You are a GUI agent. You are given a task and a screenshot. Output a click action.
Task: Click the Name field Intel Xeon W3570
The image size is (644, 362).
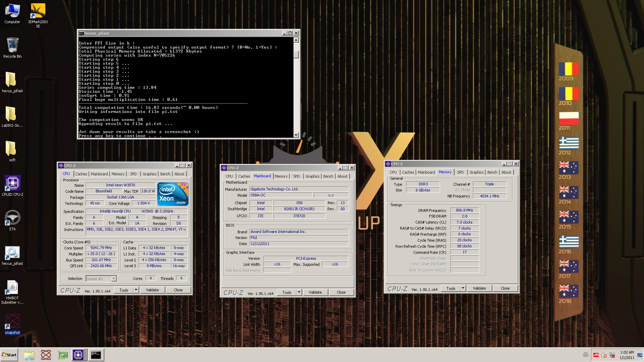[120, 185]
